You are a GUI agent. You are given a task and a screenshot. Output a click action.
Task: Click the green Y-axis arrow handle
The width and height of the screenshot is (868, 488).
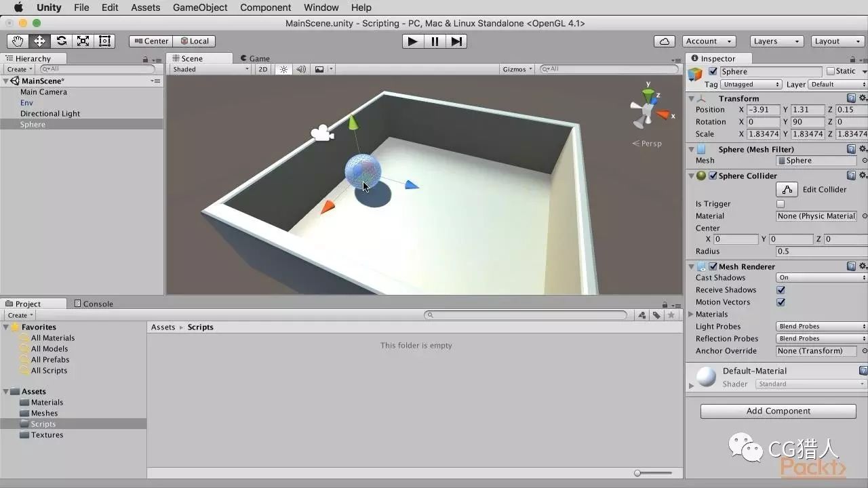353,122
